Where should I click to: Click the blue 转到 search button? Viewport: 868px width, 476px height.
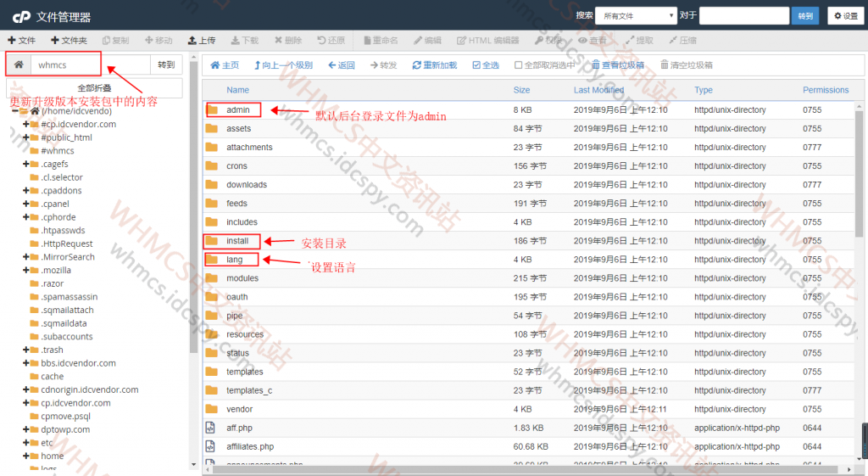click(x=805, y=15)
